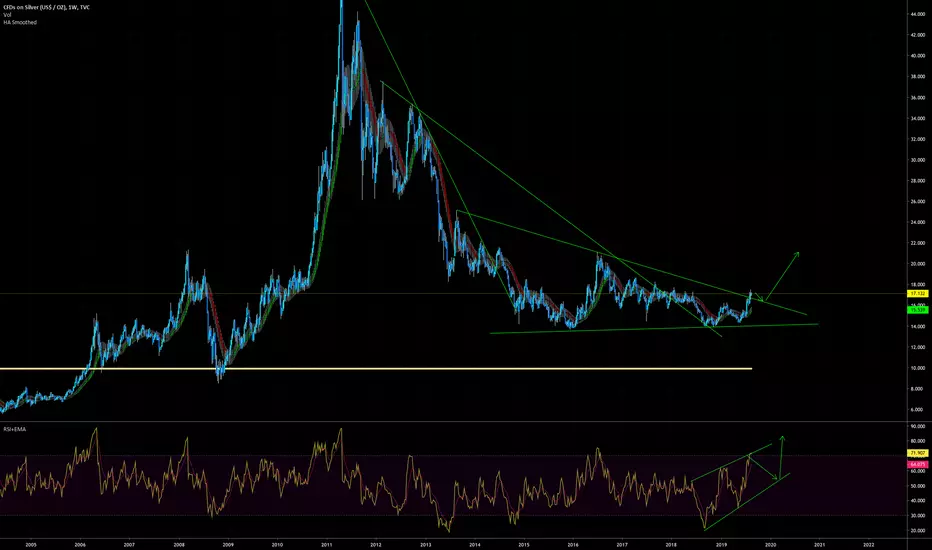932x550 pixels.
Task: Select the Vol indicator label
Action: pos(8,15)
